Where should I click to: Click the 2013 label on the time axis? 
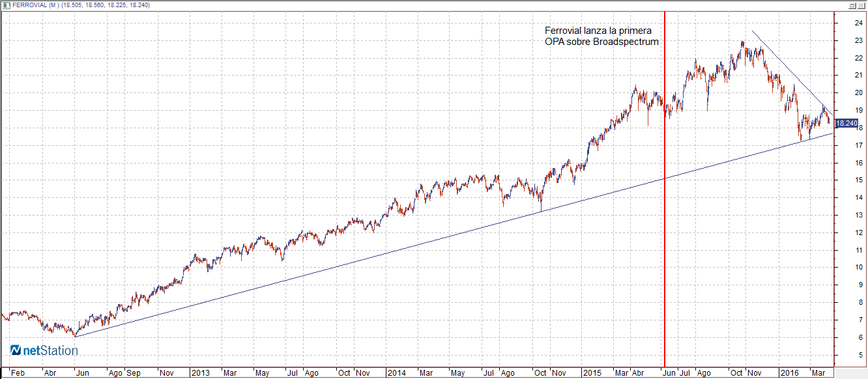(201, 373)
